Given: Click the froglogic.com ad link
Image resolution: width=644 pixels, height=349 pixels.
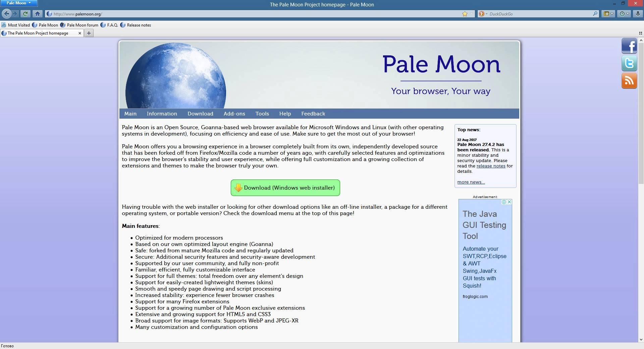Looking at the screenshot, I should click(475, 296).
